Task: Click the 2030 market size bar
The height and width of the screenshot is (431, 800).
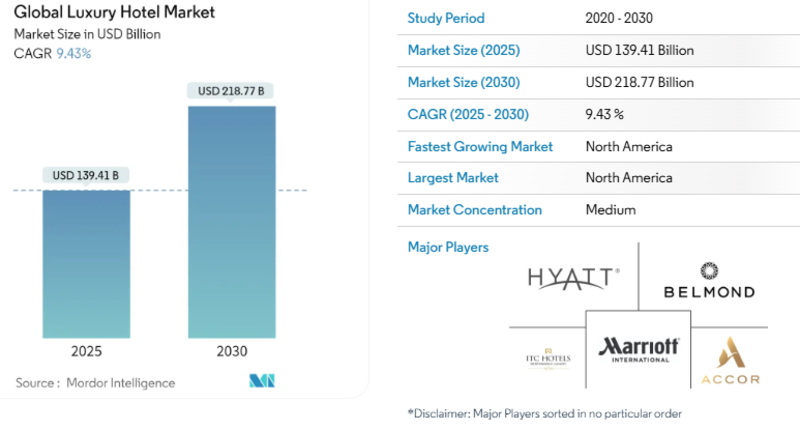Action: point(232,220)
